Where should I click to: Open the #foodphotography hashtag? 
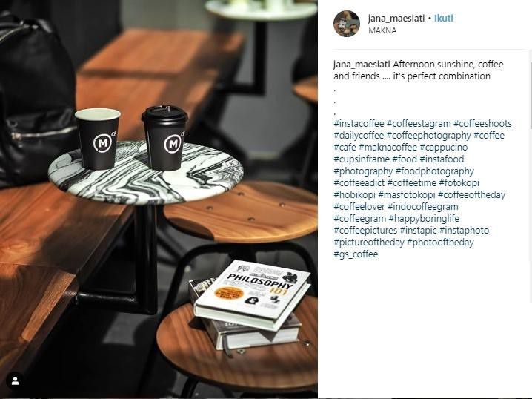tap(435, 171)
